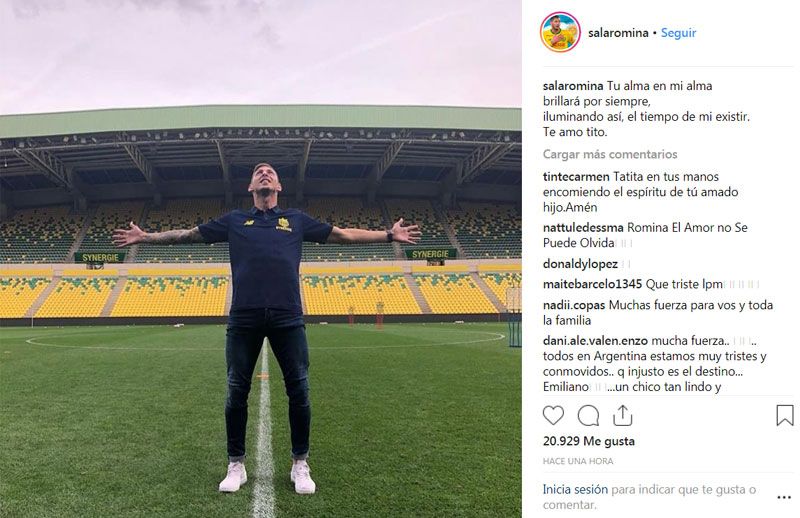Like the post with heart icon
Viewport: 800px width, 518px height.
[553, 415]
